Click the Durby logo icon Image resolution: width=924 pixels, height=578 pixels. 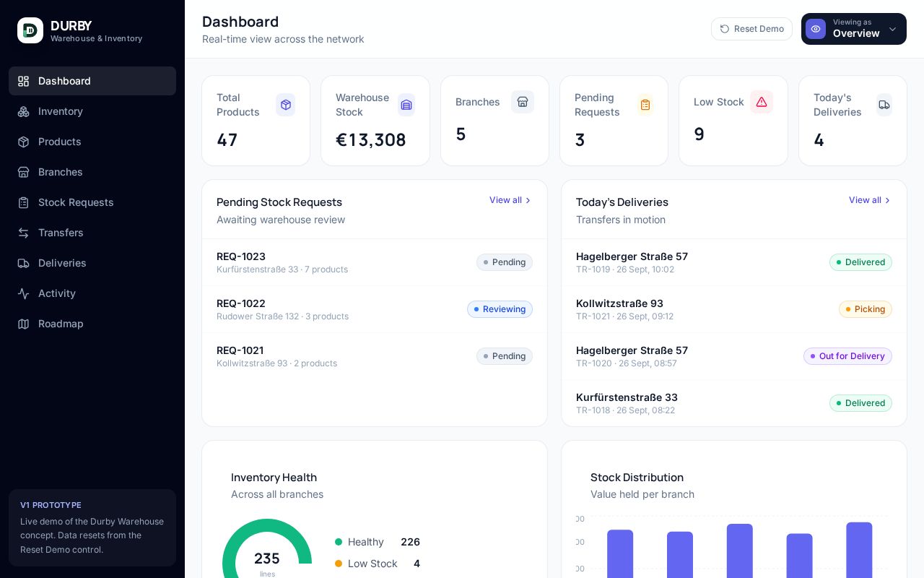pos(30,30)
